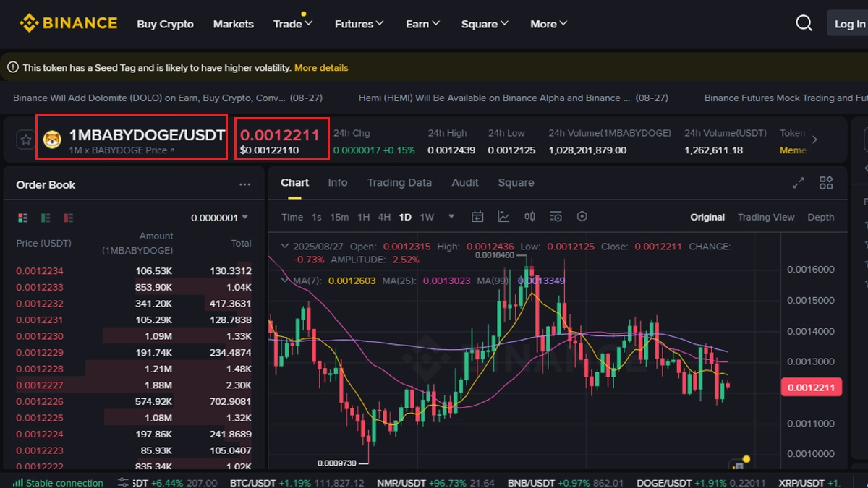Collapse the OHLC data line chevron

285,246
